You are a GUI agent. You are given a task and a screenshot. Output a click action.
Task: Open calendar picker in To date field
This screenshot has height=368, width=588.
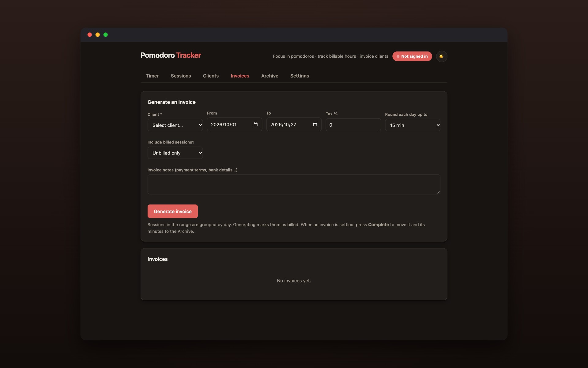(315, 125)
